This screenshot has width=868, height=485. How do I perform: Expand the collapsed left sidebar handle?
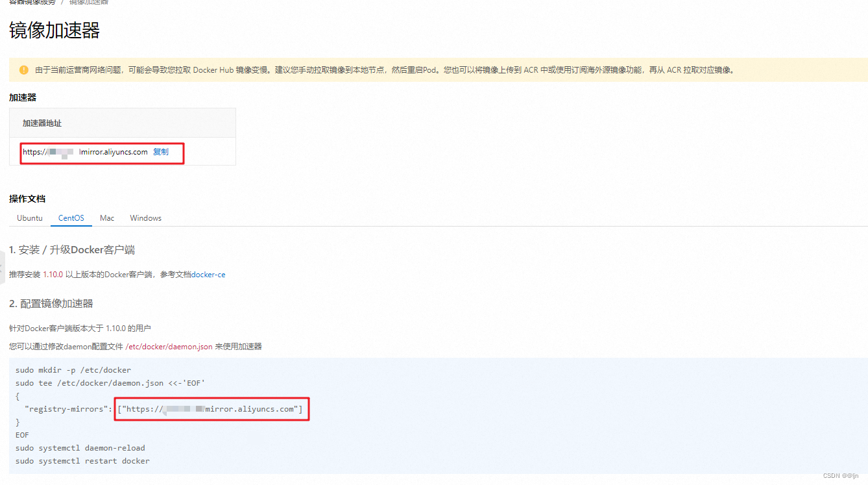pyautogui.click(x=2, y=268)
